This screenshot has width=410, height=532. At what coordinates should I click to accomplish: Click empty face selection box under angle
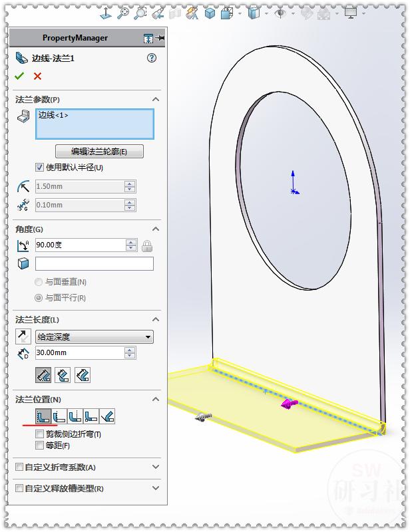[x=95, y=263]
